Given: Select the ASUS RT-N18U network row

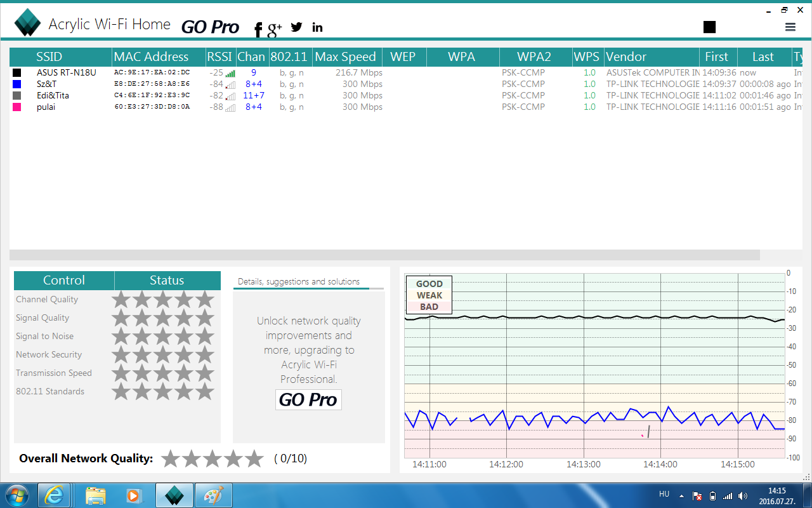Looking at the screenshot, I should [x=405, y=73].
